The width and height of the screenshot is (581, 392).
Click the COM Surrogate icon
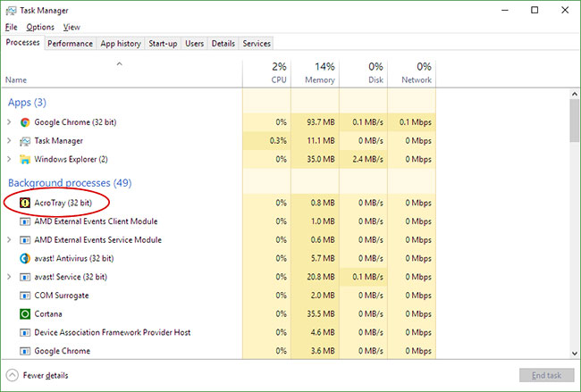coord(25,296)
